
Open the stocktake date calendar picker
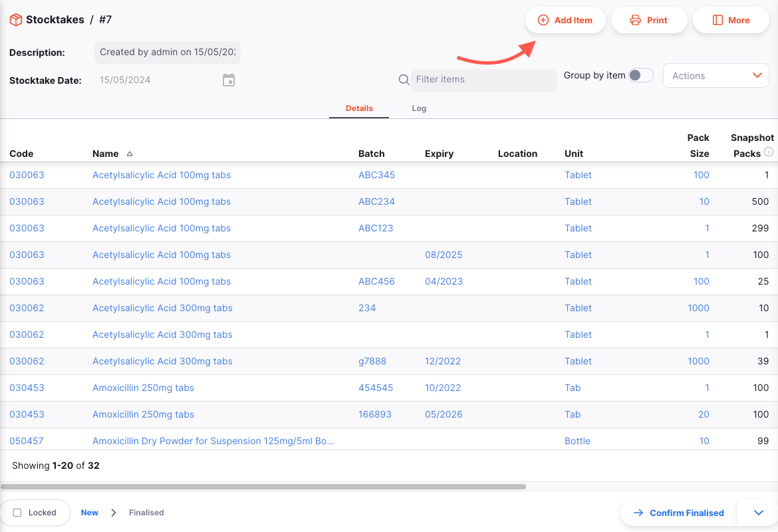229,80
